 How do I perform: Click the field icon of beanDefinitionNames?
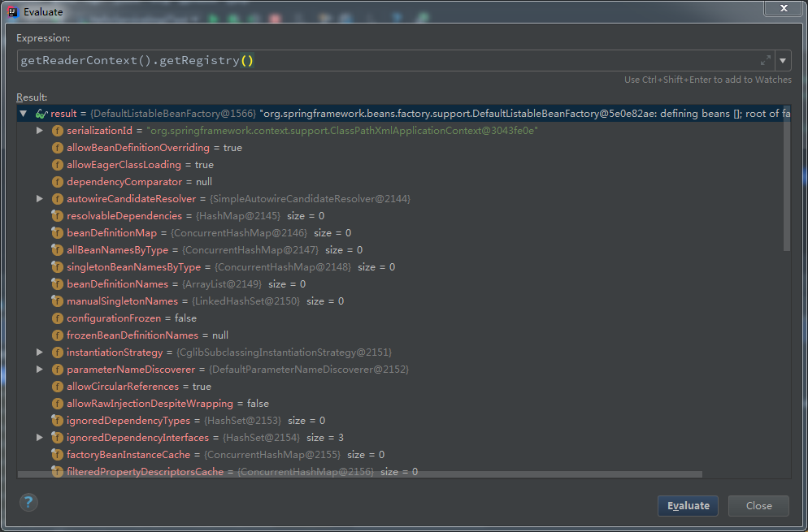(x=57, y=283)
